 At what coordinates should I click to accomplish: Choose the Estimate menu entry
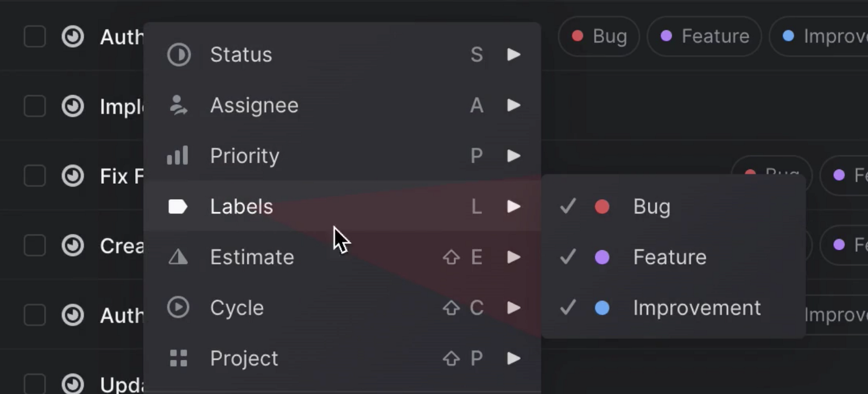tap(342, 257)
